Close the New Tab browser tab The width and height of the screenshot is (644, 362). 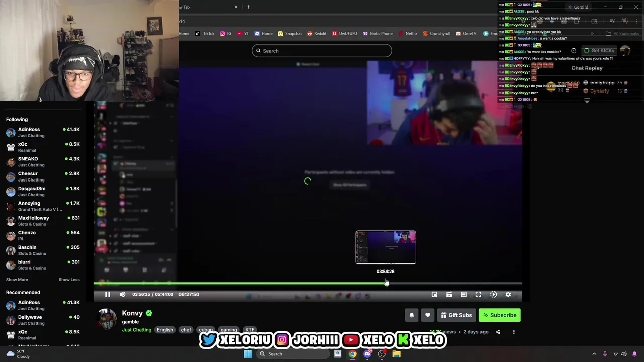point(236,7)
